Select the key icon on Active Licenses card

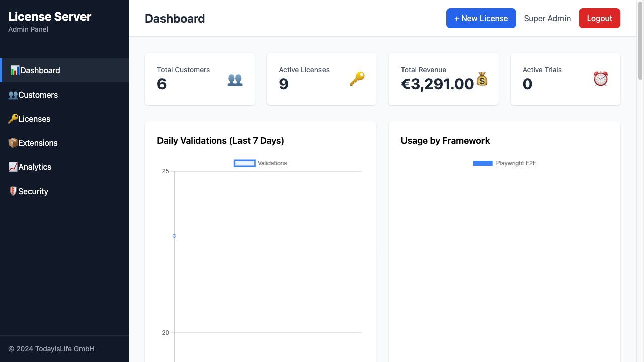(357, 79)
